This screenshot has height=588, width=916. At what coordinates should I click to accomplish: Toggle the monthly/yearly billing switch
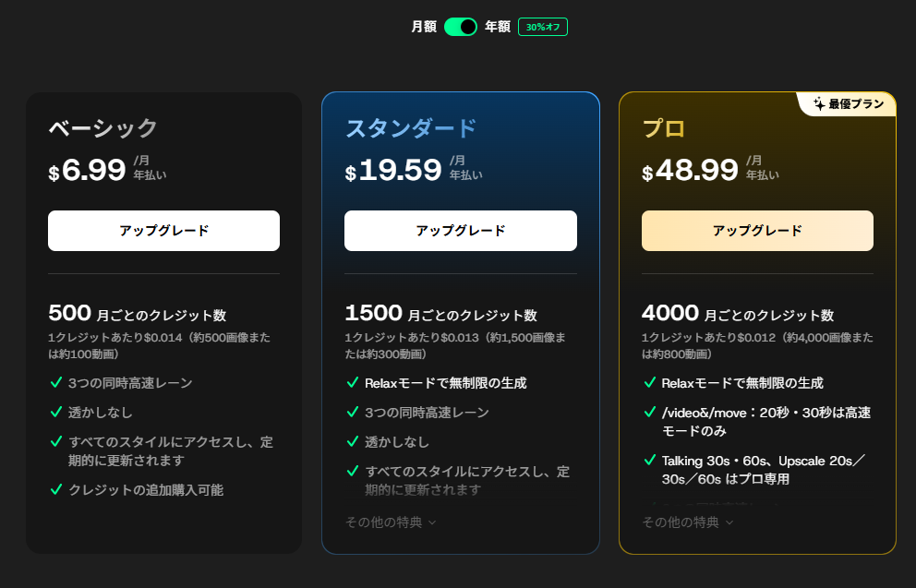(460, 27)
